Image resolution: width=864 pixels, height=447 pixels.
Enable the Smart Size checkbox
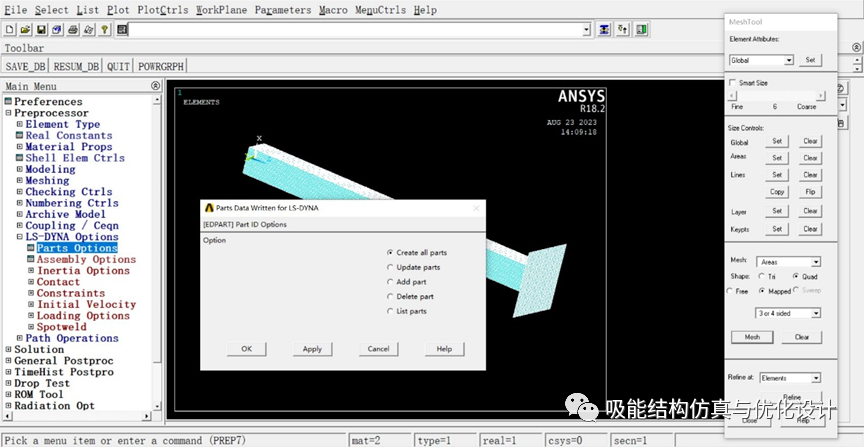tap(732, 83)
